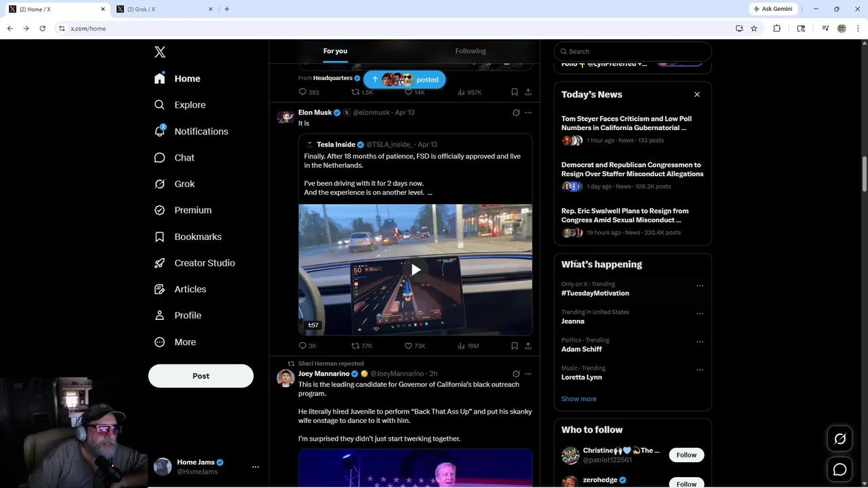Play the Tesla FSD video
Screen dimensions: 868x488
point(416,270)
